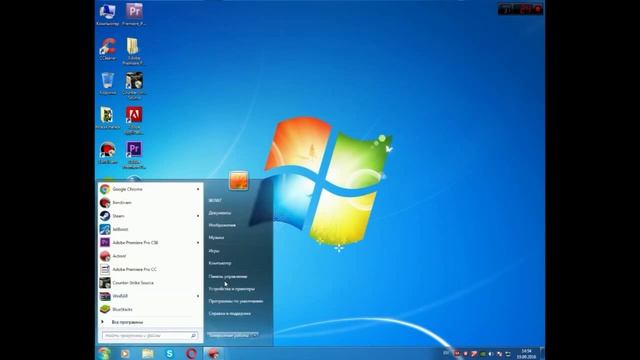This screenshot has width=640, height=360.
Task: Open the clock and date in the taskbar
Action: click(x=526, y=353)
